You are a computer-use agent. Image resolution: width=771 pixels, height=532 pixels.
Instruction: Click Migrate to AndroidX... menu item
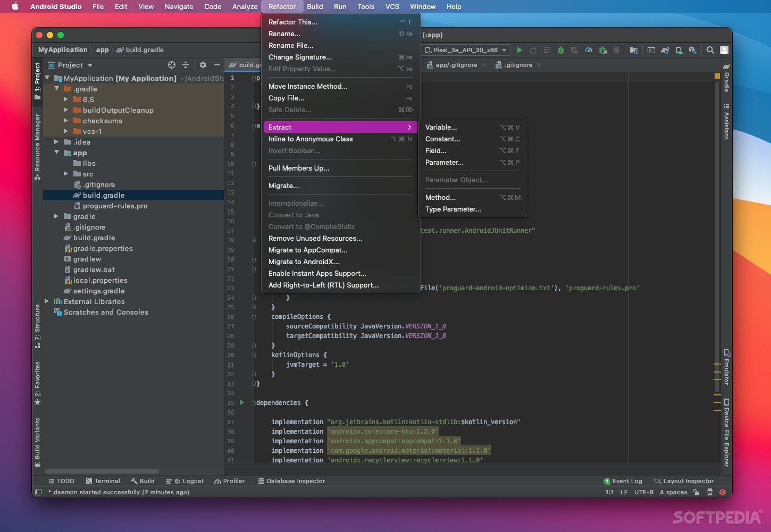(341, 261)
